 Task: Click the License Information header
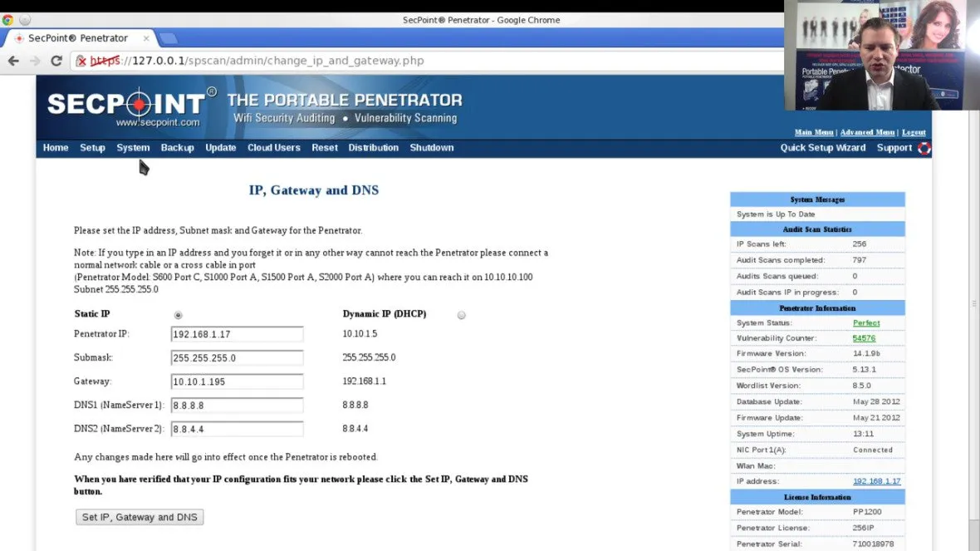pos(817,497)
